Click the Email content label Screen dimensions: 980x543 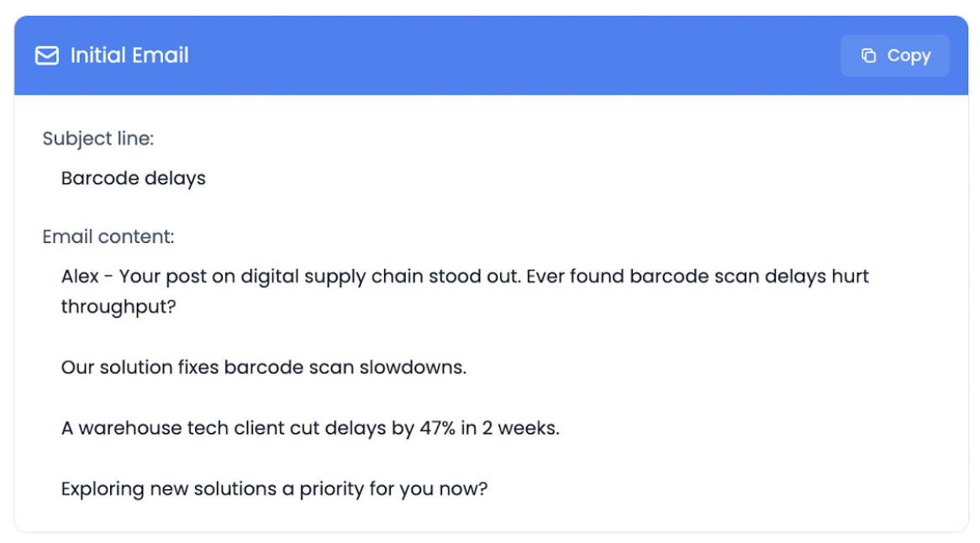108,237
